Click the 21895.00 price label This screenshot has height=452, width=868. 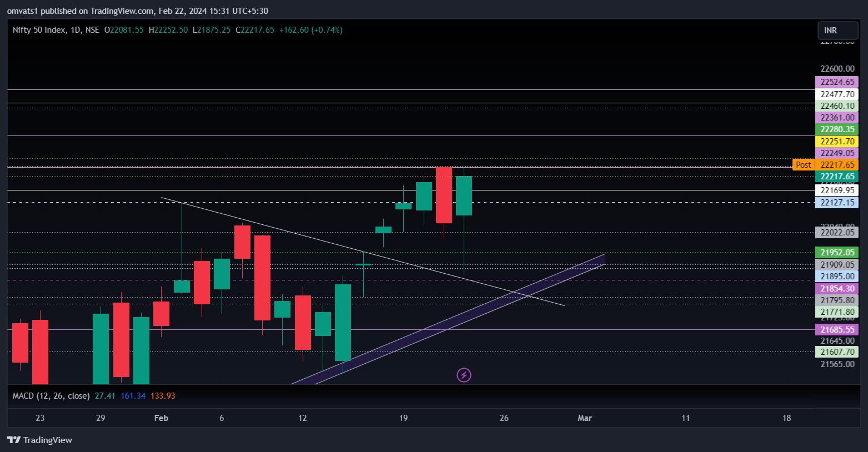click(x=837, y=277)
